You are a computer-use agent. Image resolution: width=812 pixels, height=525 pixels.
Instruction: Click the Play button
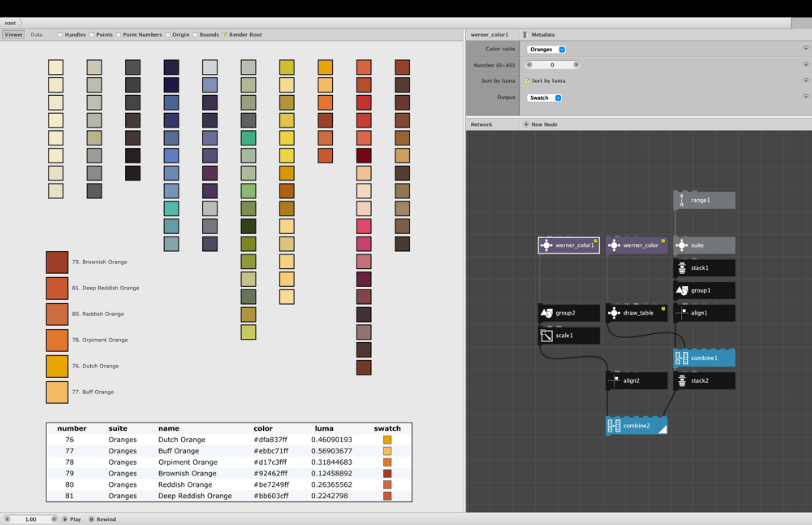(x=72, y=518)
